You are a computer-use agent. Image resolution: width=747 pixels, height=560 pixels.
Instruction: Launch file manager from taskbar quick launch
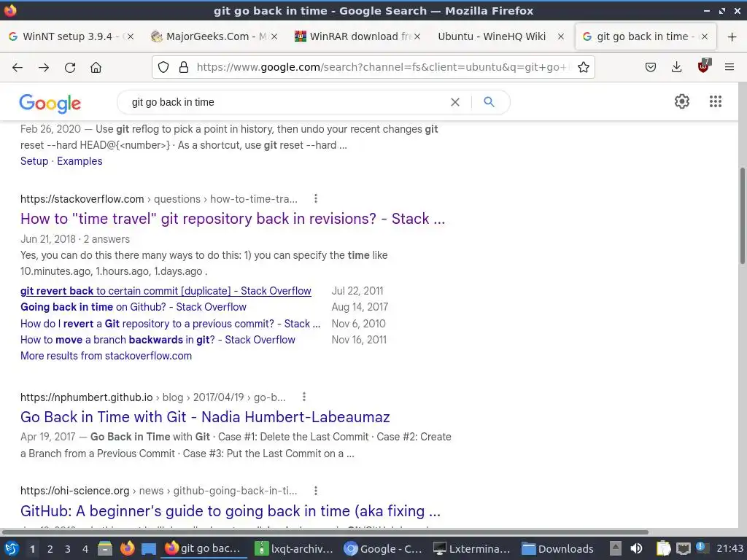click(105, 548)
